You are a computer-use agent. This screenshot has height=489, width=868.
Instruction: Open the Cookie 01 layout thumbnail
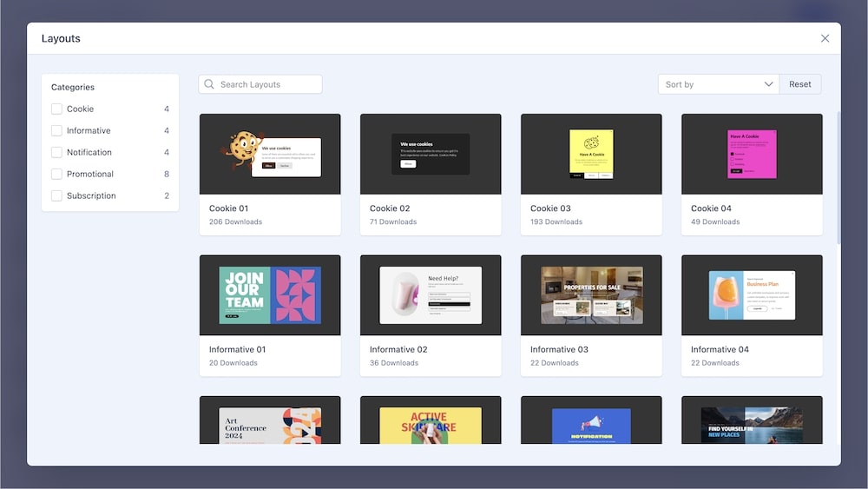pos(270,155)
